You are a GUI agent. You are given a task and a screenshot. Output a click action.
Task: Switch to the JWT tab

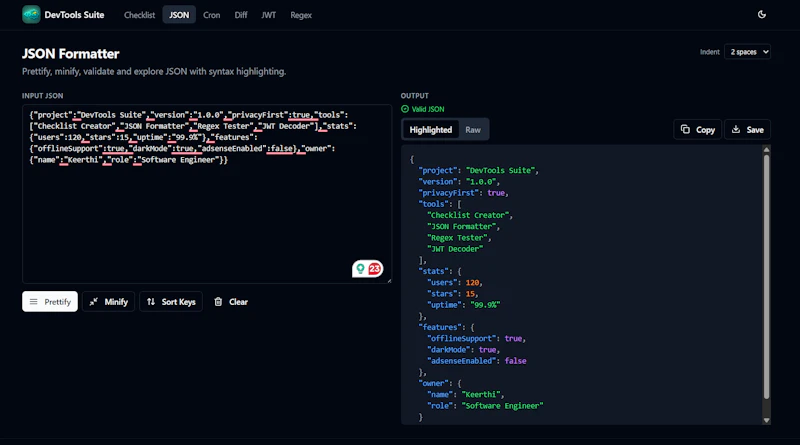(x=269, y=15)
